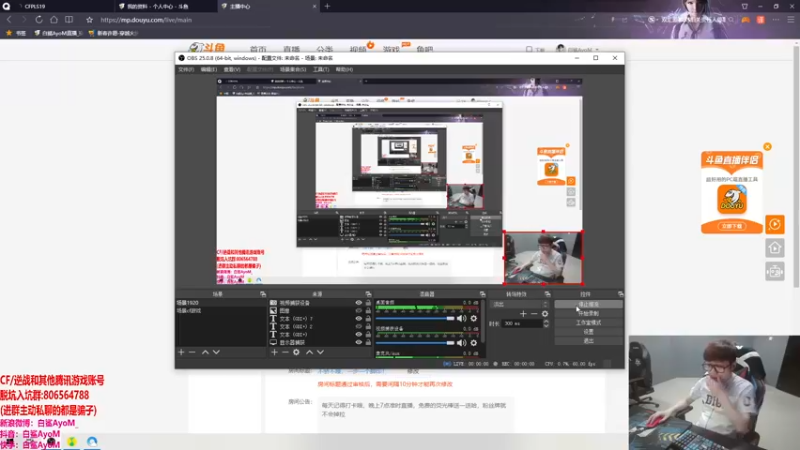The image size is (800, 450).
Task: Click the 停止推流 stop streaming button
Action: pos(588,304)
